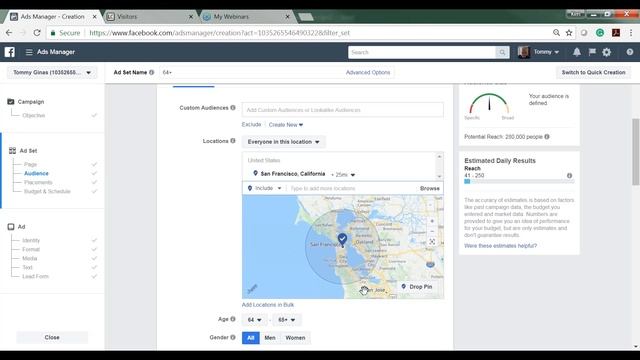
Task: Click the Age info icon
Action: pos(233,319)
